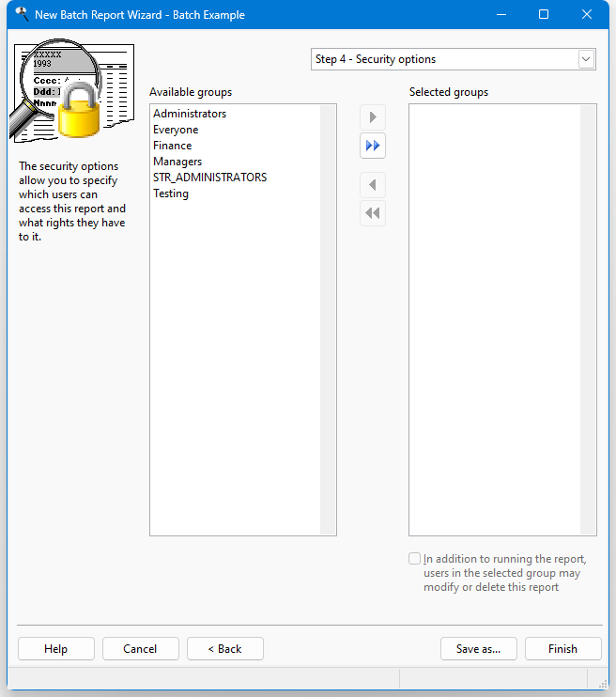Select the Finance group
Image resolution: width=616 pixels, height=697 pixels.
coord(173,146)
